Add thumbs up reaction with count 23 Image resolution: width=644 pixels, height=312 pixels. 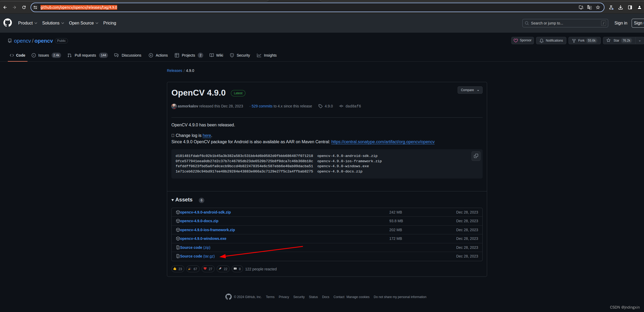[178, 269]
